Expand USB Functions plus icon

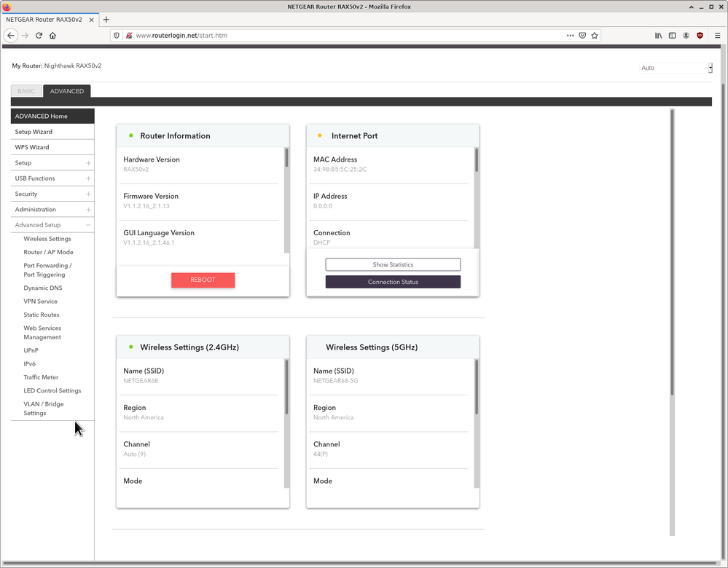(88, 178)
